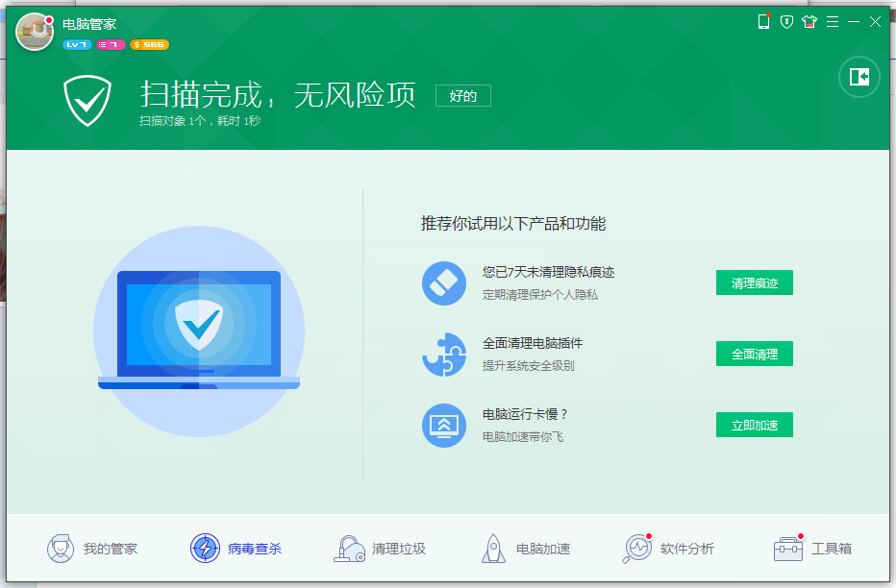Close the 电脑管家 window
This screenshot has height=588, width=896.
(875, 22)
